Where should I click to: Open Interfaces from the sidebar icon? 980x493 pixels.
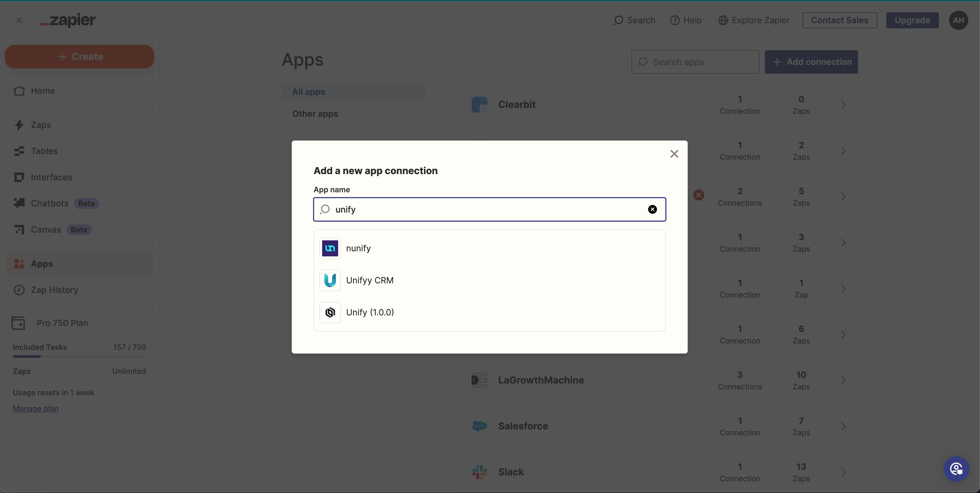tap(19, 177)
